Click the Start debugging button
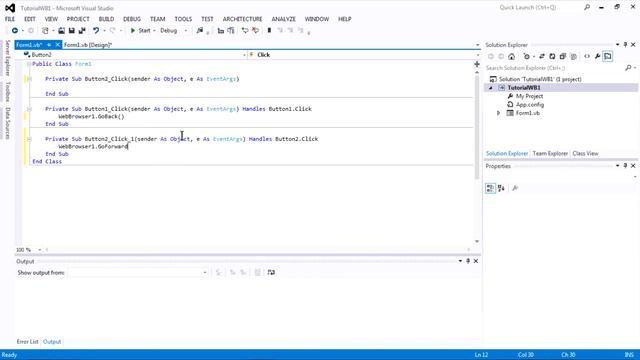The width and height of the screenshot is (640, 360). [140, 31]
